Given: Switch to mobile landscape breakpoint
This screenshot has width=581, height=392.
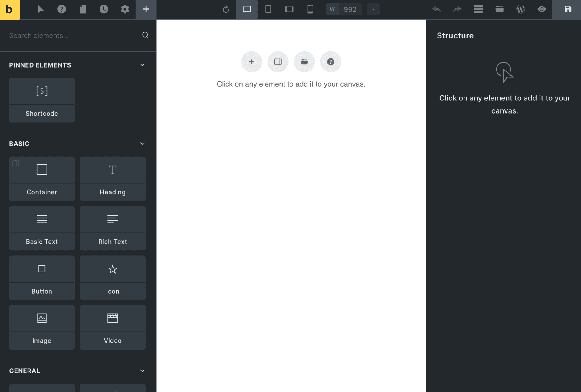Looking at the screenshot, I should (289, 9).
